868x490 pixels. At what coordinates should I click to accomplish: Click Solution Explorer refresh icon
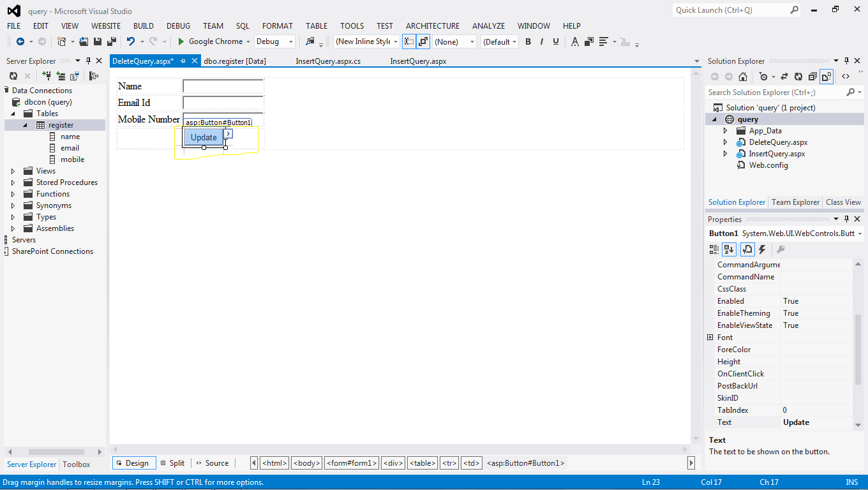coord(798,77)
